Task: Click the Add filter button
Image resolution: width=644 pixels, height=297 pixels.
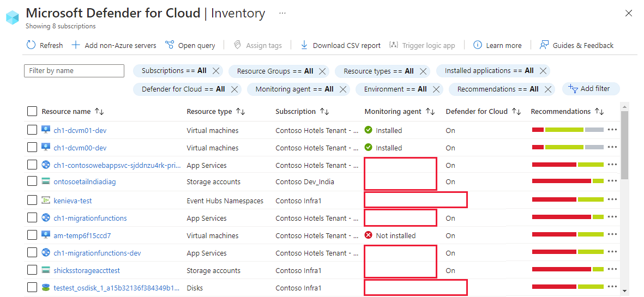Action: (590, 89)
